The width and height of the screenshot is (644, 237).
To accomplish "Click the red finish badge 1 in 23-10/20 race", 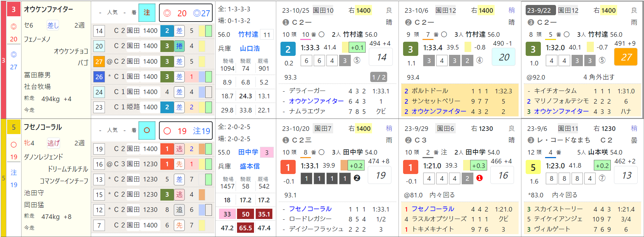I will 288,167.
